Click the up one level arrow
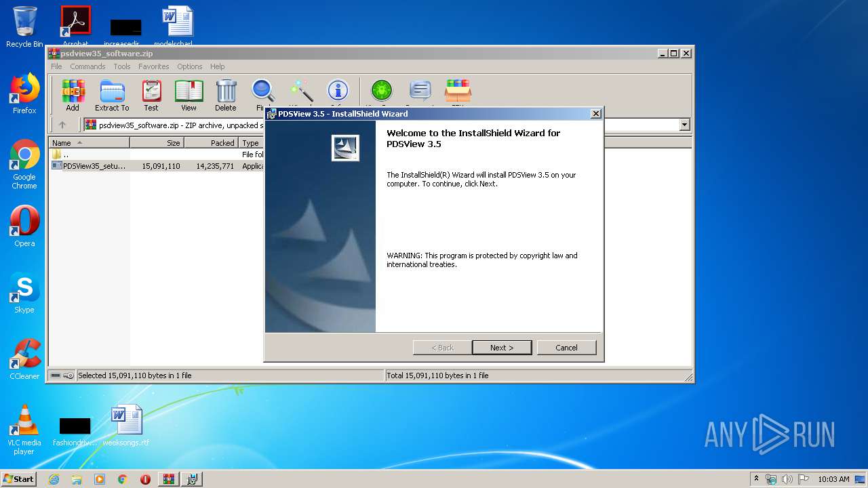 (62, 125)
